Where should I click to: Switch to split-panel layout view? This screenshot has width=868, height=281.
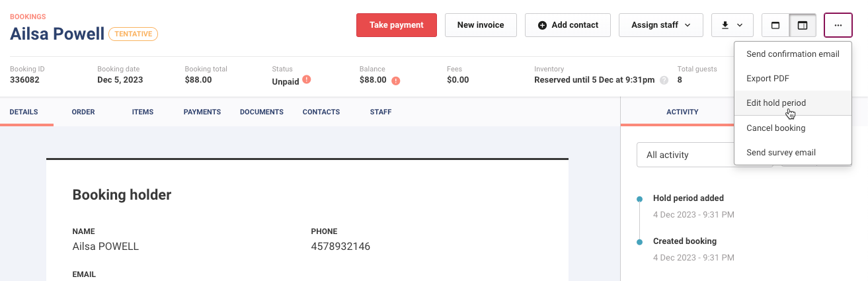pyautogui.click(x=803, y=25)
